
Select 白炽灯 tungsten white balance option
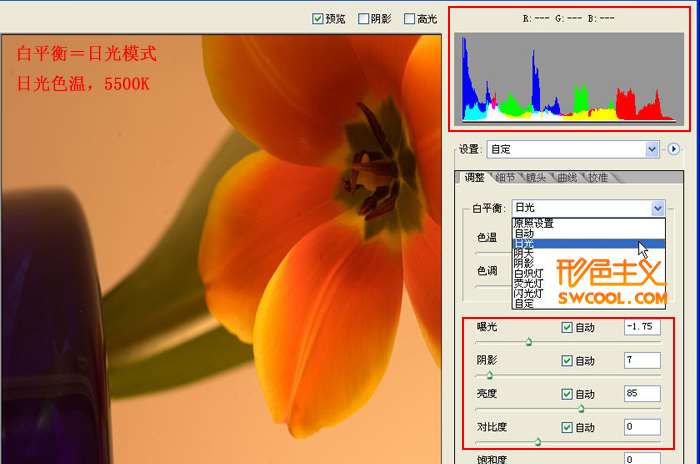click(527, 273)
